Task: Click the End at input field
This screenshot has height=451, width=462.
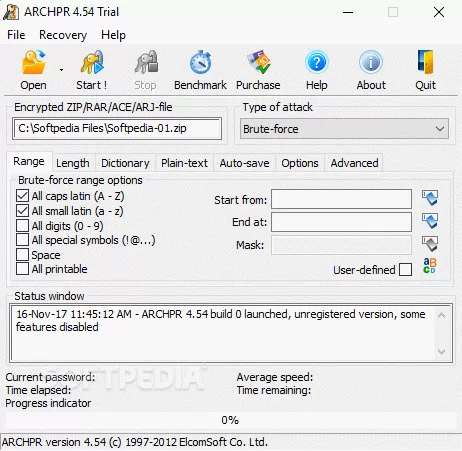Action: click(341, 222)
